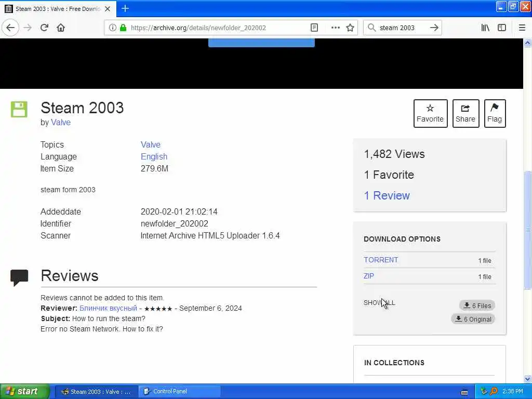Follow the English language link
532x399 pixels.
154,156
